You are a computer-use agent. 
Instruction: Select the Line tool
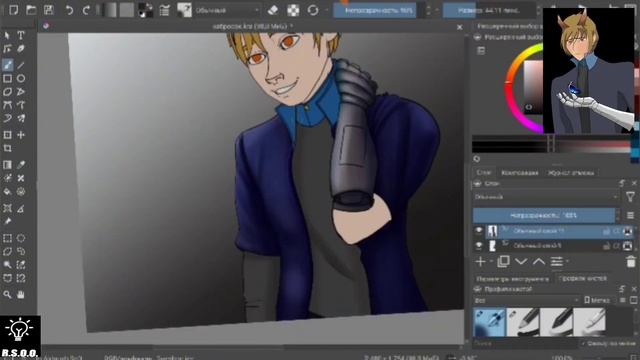(x=21, y=64)
